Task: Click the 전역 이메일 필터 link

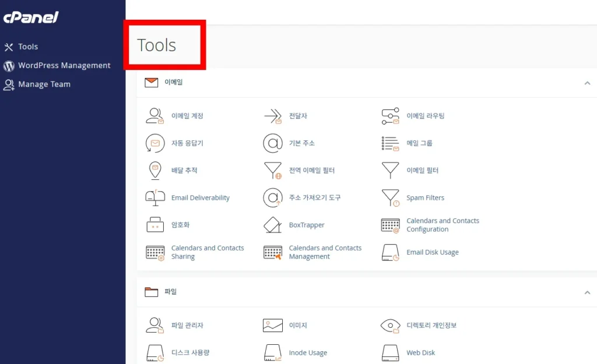Action: 311,171
